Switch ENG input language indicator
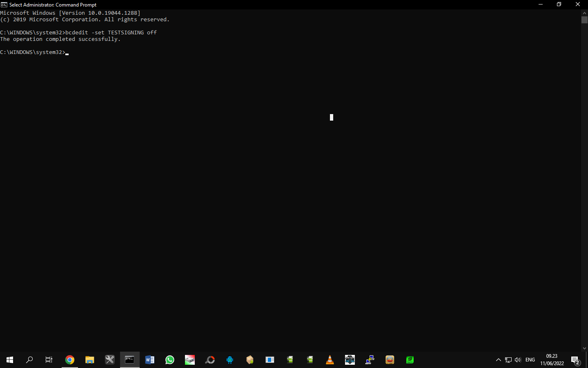The width and height of the screenshot is (588, 368). (x=530, y=360)
